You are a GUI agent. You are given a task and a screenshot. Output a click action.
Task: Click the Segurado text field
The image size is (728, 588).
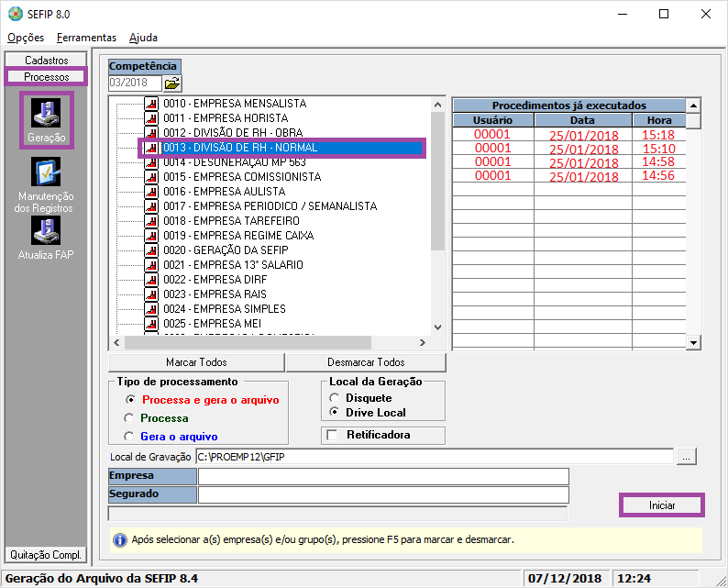pos(383,494)
